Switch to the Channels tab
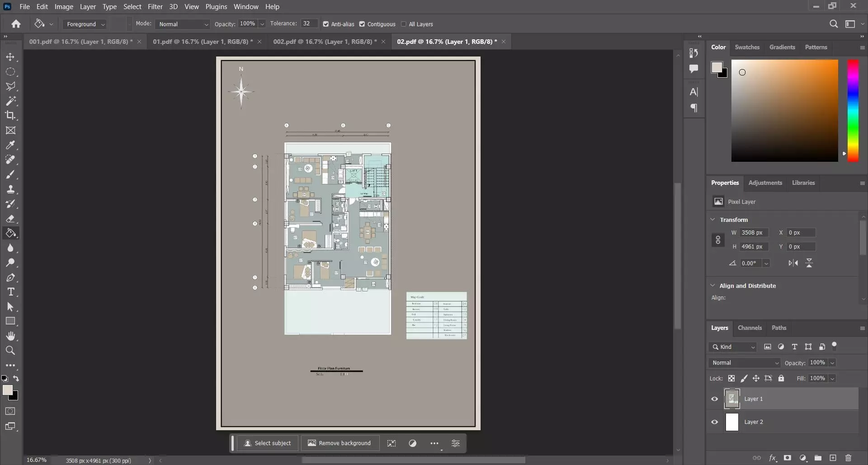 tap(750, 328)
